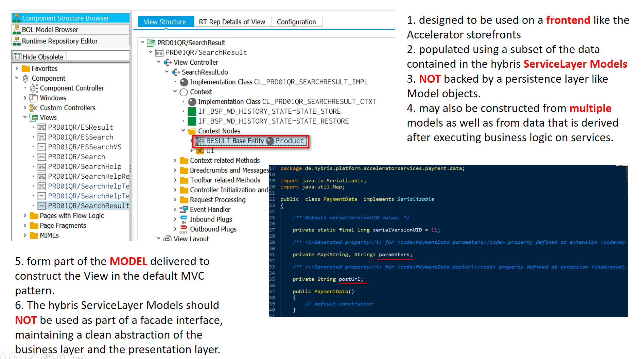Viewport: 644px width, 359px height.
Task: Collapse the Context Nodes folder
Action: point(183,131)
